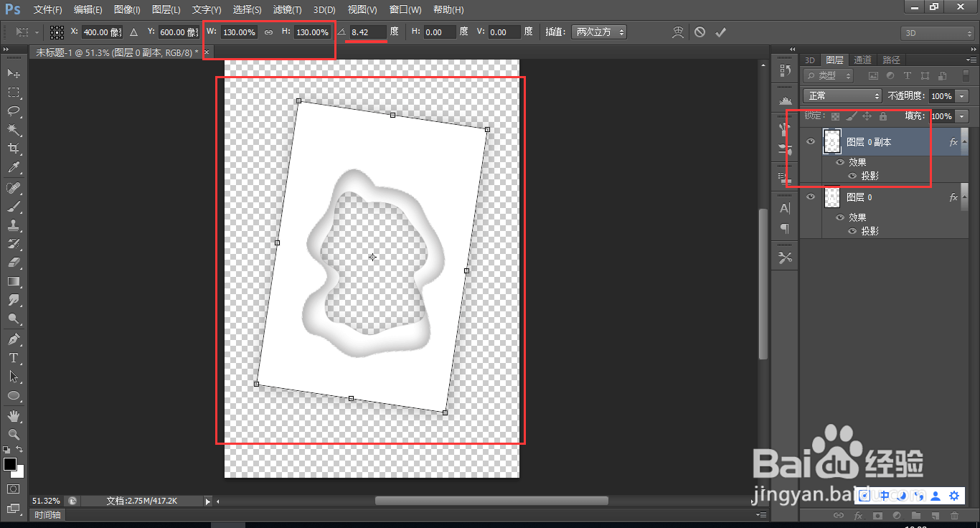Commit the transform with the checkmark
Image resolution: width=980 pixels, height=528 pixels.
(x=720, y=32)
